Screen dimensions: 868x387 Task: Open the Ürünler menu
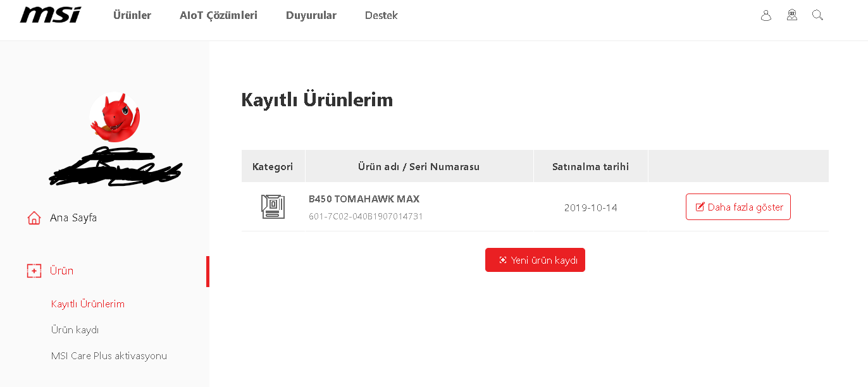pyautogui.click(x=132, y=15)
